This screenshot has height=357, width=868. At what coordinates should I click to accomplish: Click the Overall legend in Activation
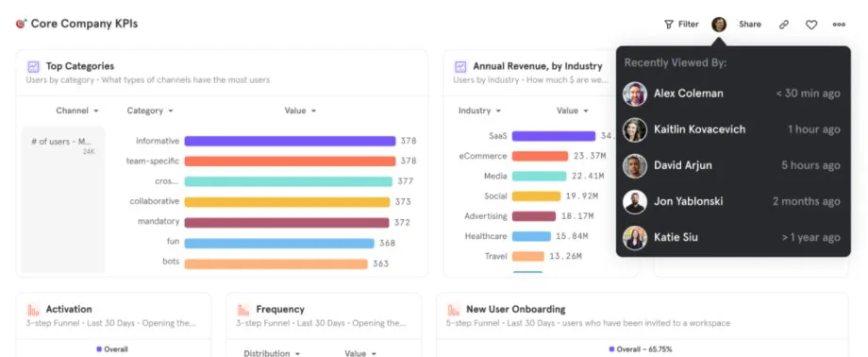(x=112, y=349)
